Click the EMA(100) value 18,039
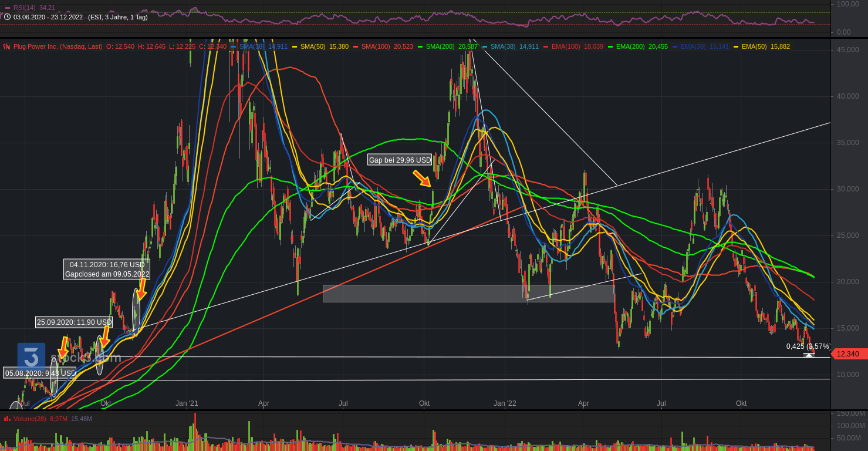Image resolution: width=868 pixels, height=451 pixels. tap(593, 46)
